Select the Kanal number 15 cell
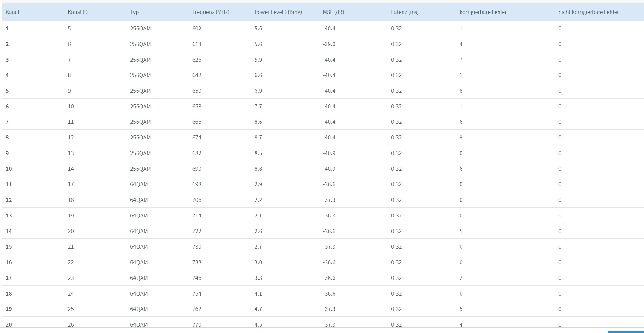 (9, 247)
